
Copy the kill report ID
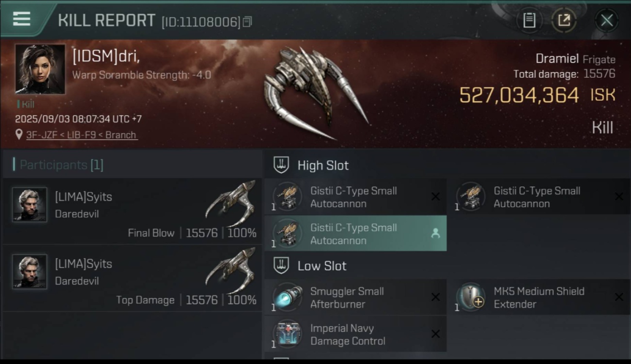247,22
